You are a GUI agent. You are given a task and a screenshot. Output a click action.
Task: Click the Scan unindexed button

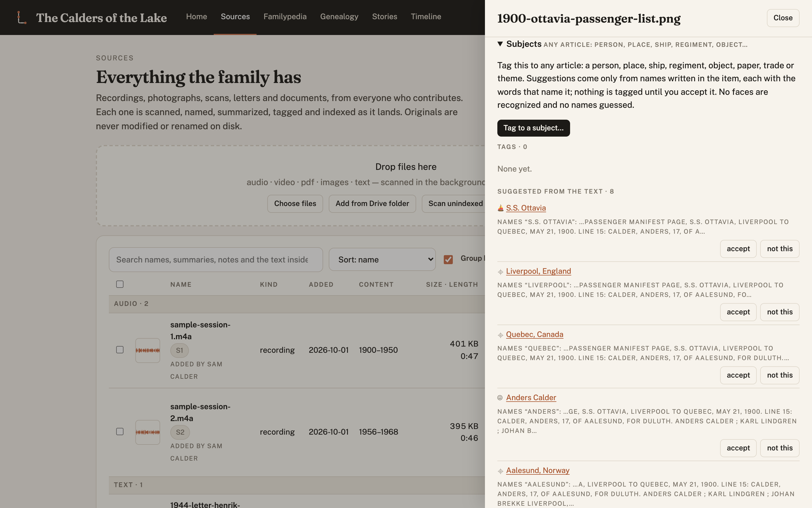pos(453,203)
